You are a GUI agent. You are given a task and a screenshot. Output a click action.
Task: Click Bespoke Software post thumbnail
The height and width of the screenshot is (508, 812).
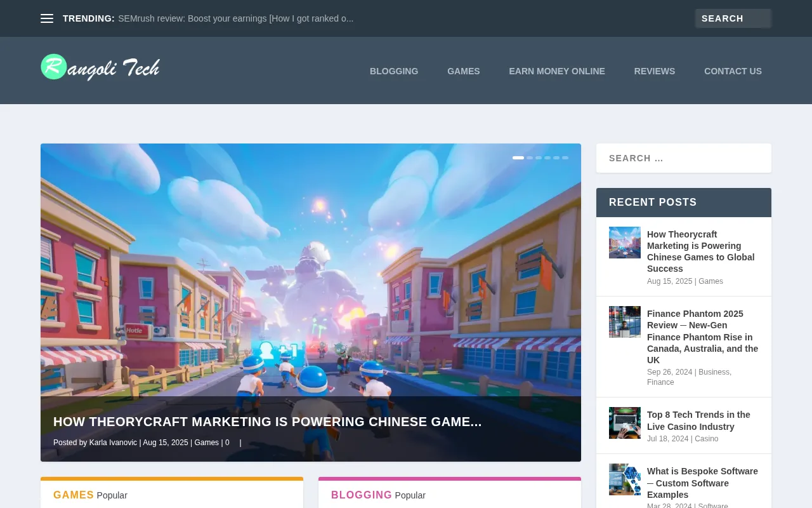click(x=624, y=479)
